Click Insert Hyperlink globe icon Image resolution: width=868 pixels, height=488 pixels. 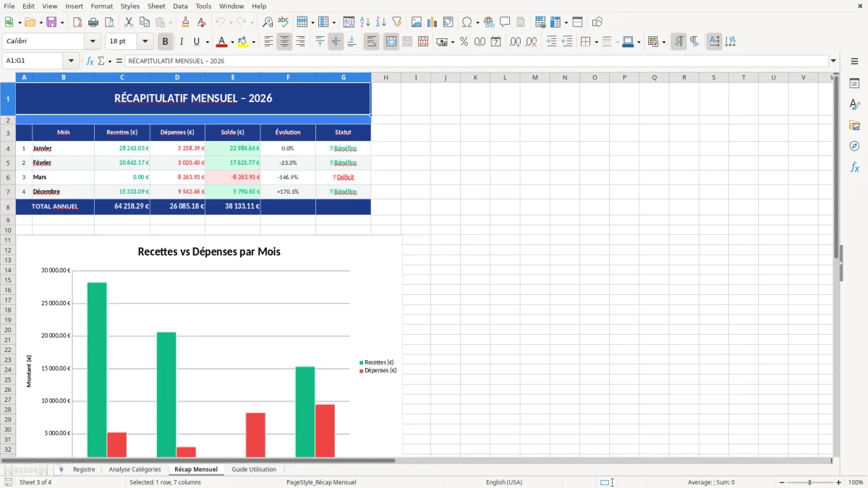489,22
